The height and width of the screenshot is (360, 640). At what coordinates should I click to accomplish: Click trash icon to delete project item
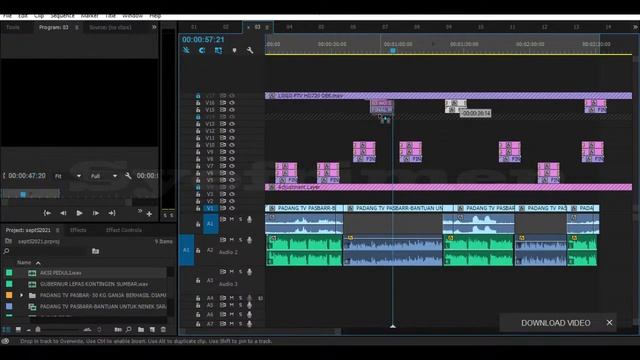click(x=163, y=329)
